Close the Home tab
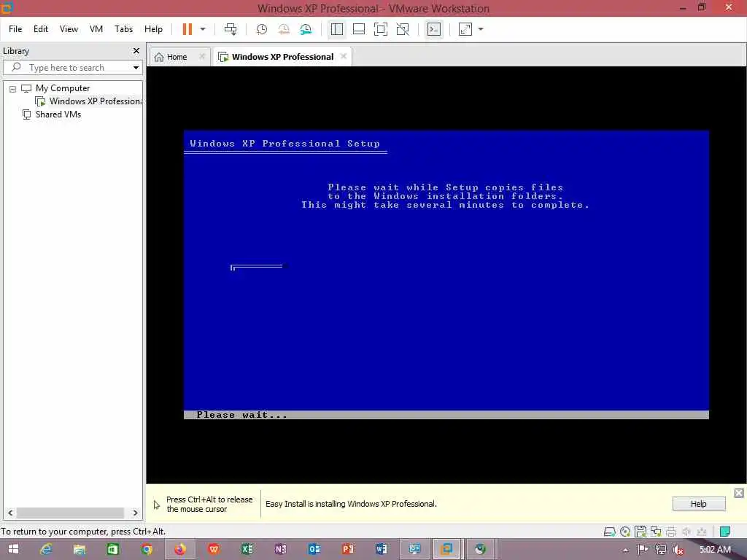This screenshot has height=560, width=747. point(202,56)
